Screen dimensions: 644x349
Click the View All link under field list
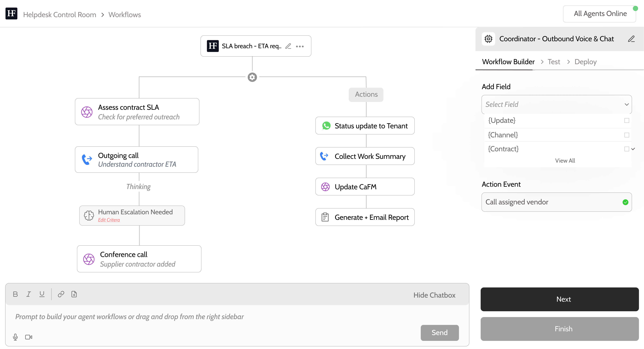click(x=566, y=160)
